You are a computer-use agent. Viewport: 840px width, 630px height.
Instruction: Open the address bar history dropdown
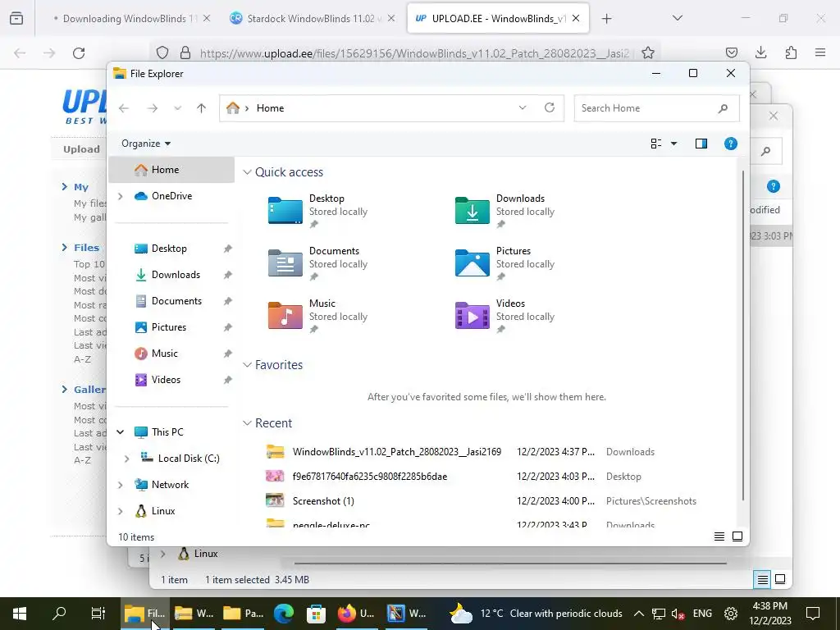(x=523, y=107)
